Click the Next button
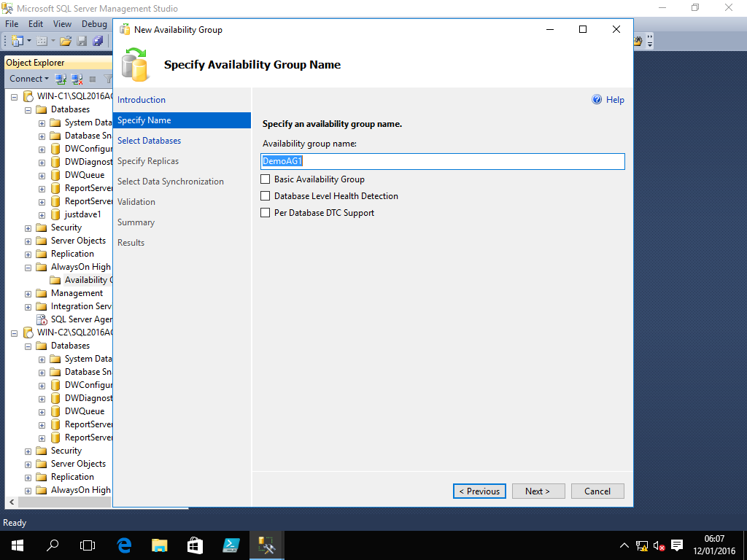The height and width of the screenshot is (560, 747). (x=538, y=491)
